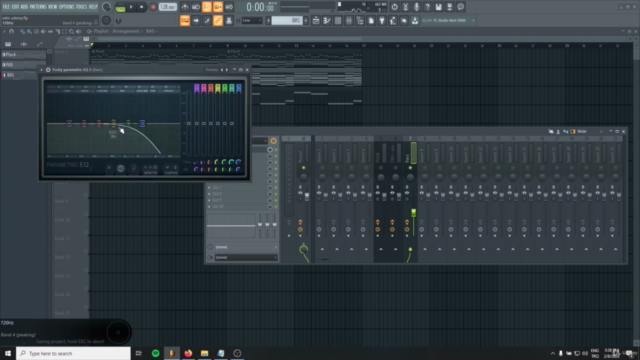The image size is (640, 360).
Task: Open the channel rack view icon
Action: tap(338, 20)
